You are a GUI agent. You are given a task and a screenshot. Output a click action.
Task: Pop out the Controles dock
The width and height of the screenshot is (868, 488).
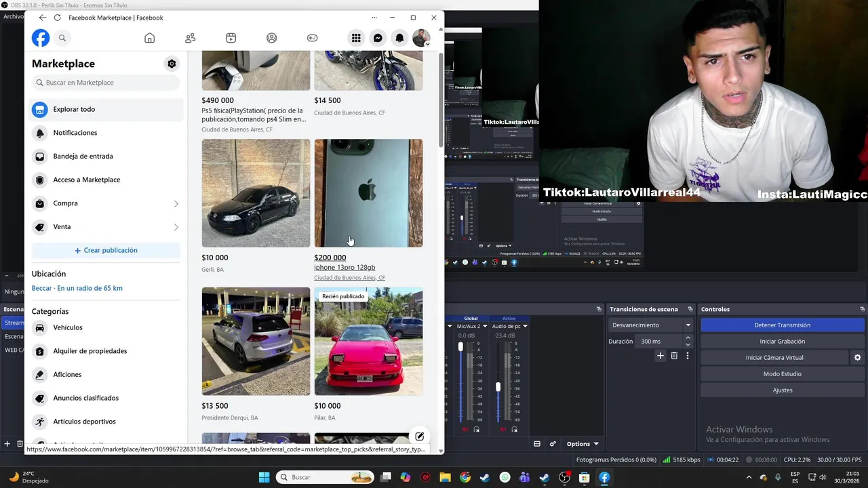coord(862,309)
